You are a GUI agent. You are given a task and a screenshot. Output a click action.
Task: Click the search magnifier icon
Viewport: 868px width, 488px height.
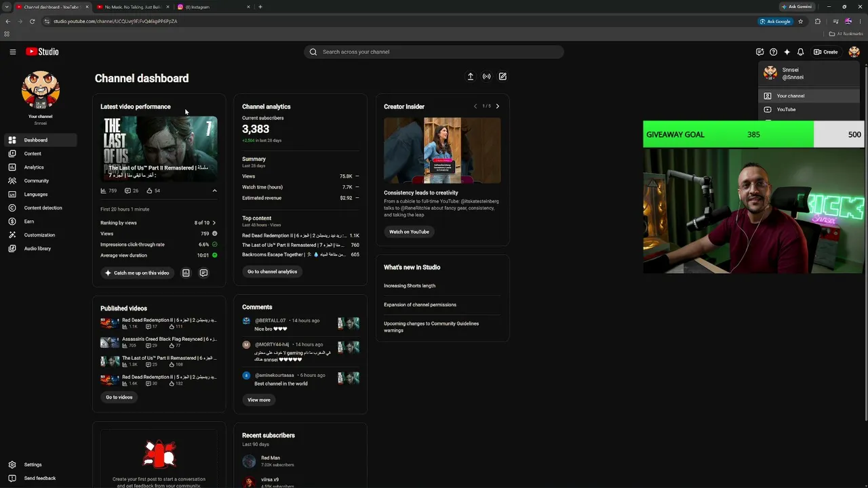[313, 52]
